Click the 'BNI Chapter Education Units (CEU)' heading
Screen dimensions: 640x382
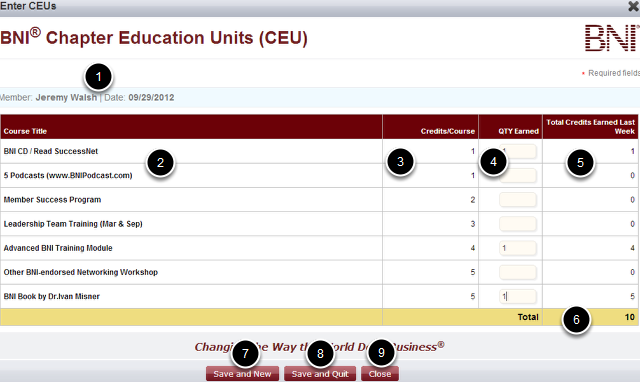154,38
